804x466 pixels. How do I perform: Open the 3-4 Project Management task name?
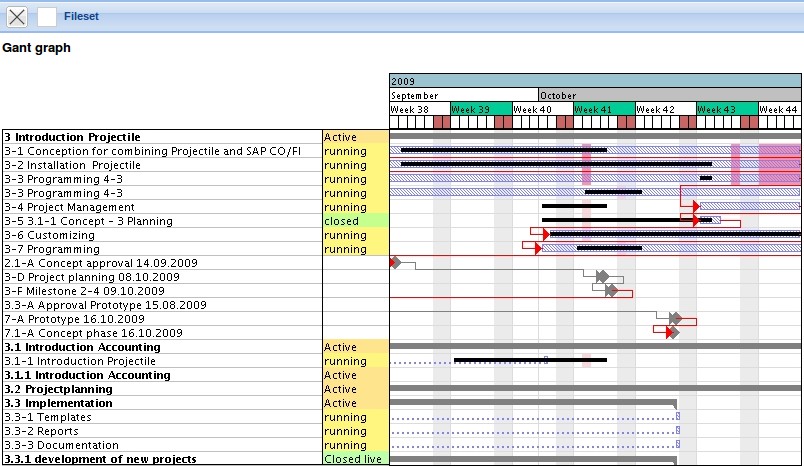(x=68, y=207)
